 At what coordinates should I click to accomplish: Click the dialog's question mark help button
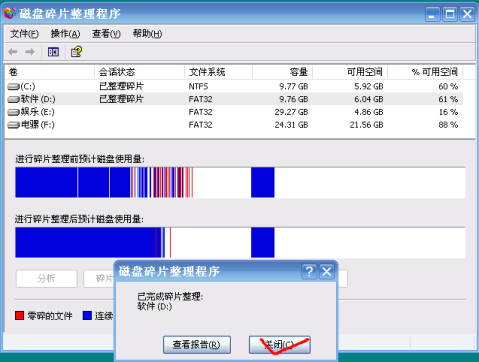(x=309, y=272)
